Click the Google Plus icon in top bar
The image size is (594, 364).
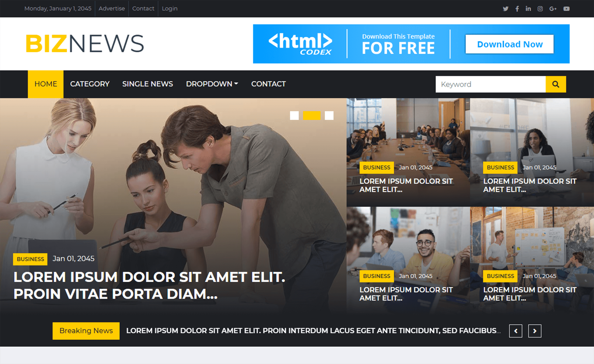[x=554, y=8]
